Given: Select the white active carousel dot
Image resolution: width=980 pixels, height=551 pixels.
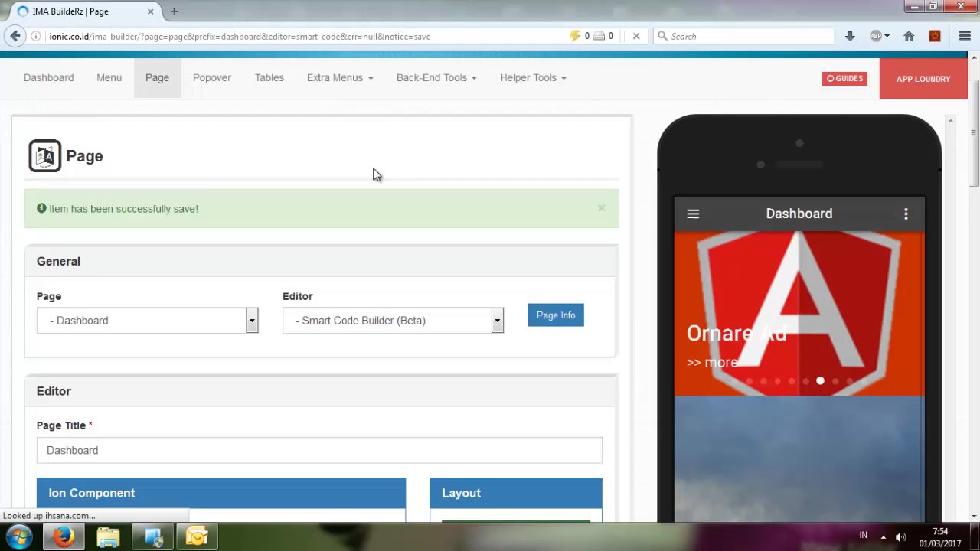Looking at the screenshot, I should click(x=820, y=380).
